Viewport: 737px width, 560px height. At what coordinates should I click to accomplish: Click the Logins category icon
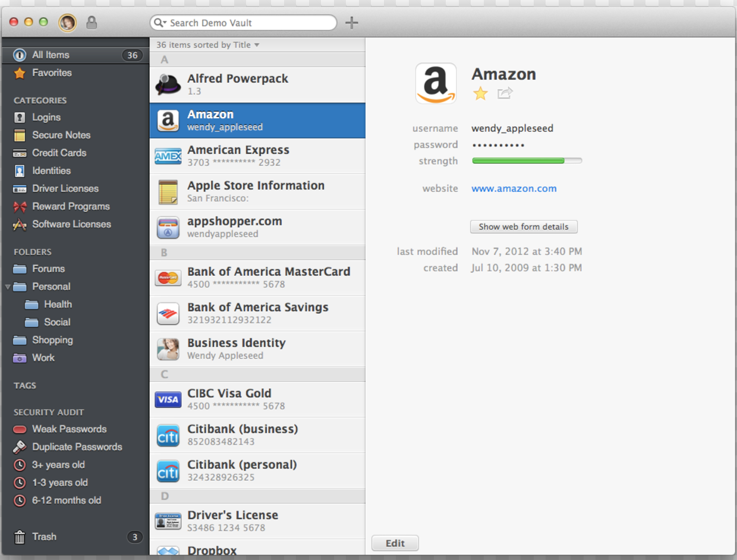20,118
